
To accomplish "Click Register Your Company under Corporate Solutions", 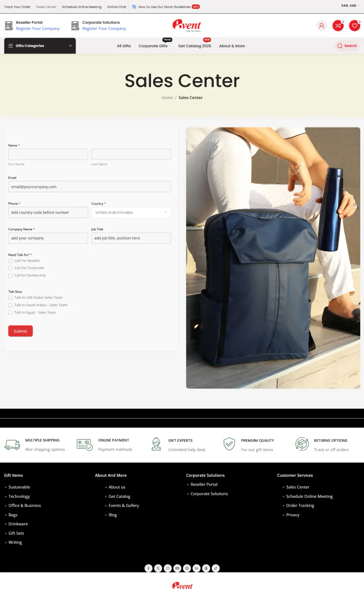I will (104, 28).
